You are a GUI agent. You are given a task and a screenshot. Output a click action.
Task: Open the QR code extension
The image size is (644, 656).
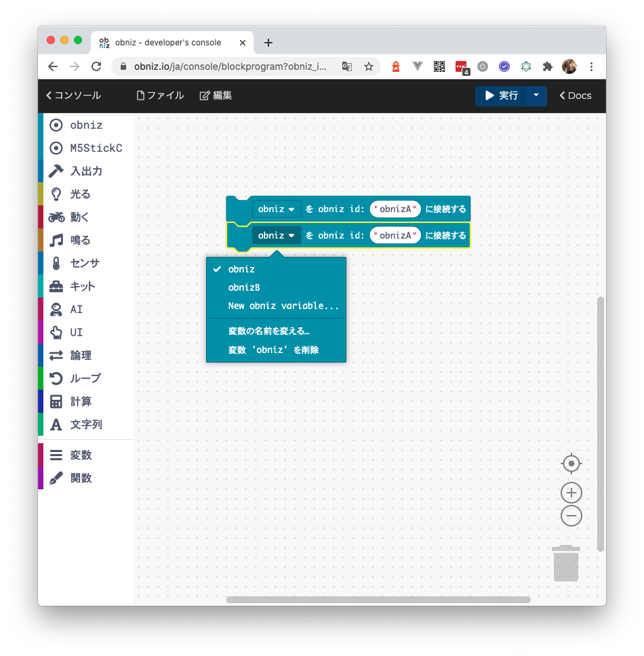(x=439, y=66)
